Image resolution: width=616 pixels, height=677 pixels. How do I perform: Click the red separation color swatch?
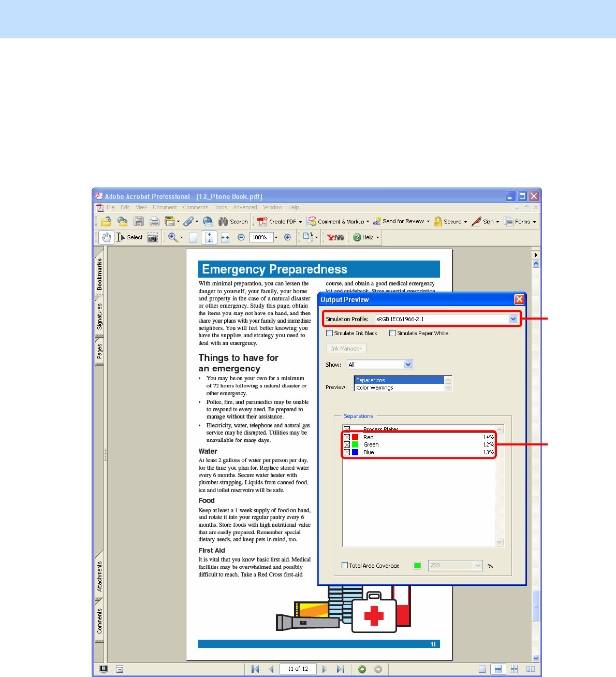click(355, 437)
